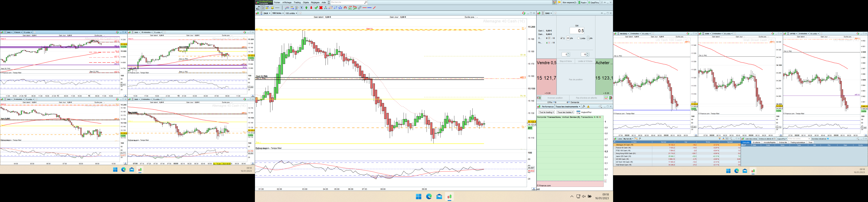
Task: Choose the green up arrow marker tool
Action: tap(306, 8)
